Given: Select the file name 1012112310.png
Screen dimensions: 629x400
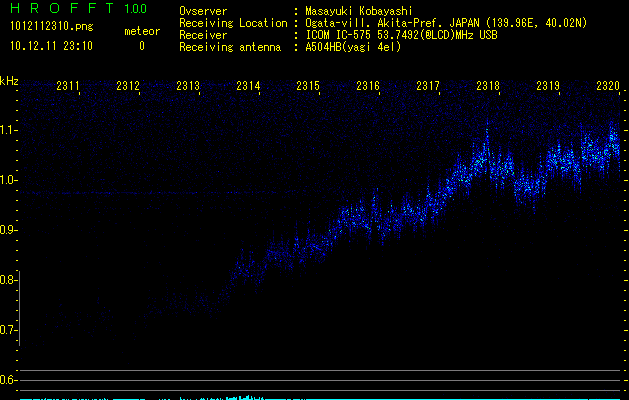Looking at the screenshot, I should click(52, 26).
